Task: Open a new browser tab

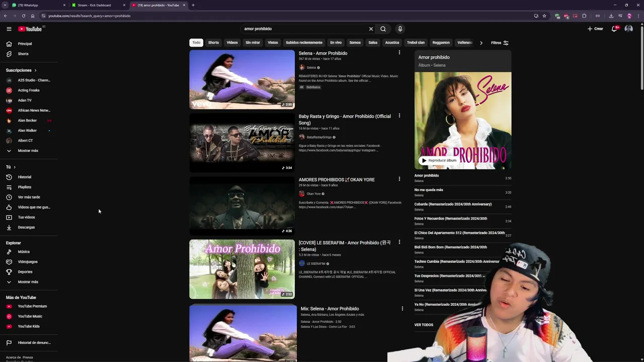Action: click(x=193, y=5)
